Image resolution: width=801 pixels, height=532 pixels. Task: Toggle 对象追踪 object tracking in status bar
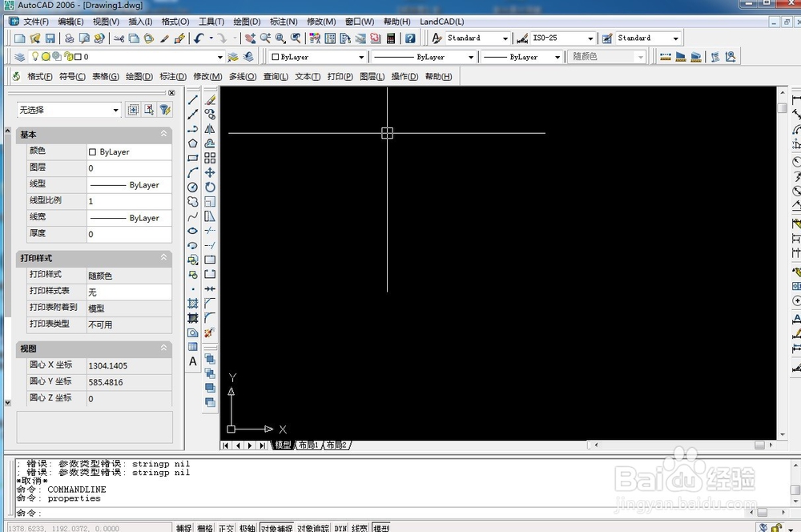[313, 528]
